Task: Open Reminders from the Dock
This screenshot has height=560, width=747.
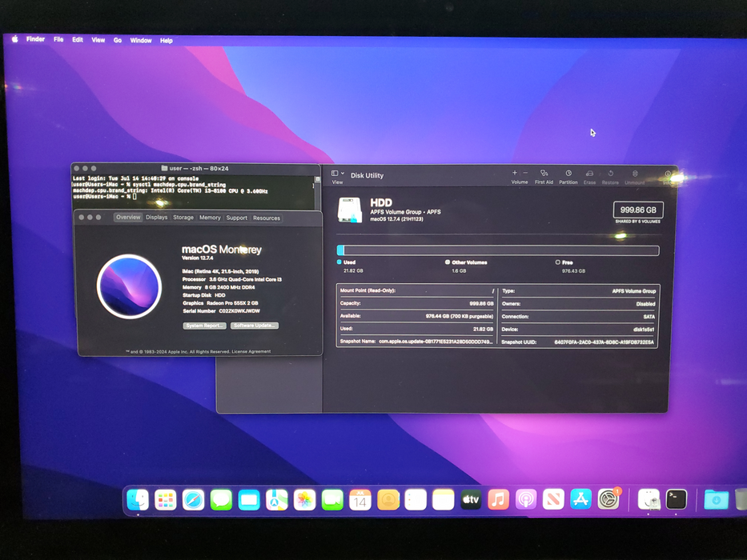Action: (x=416, y=500)
